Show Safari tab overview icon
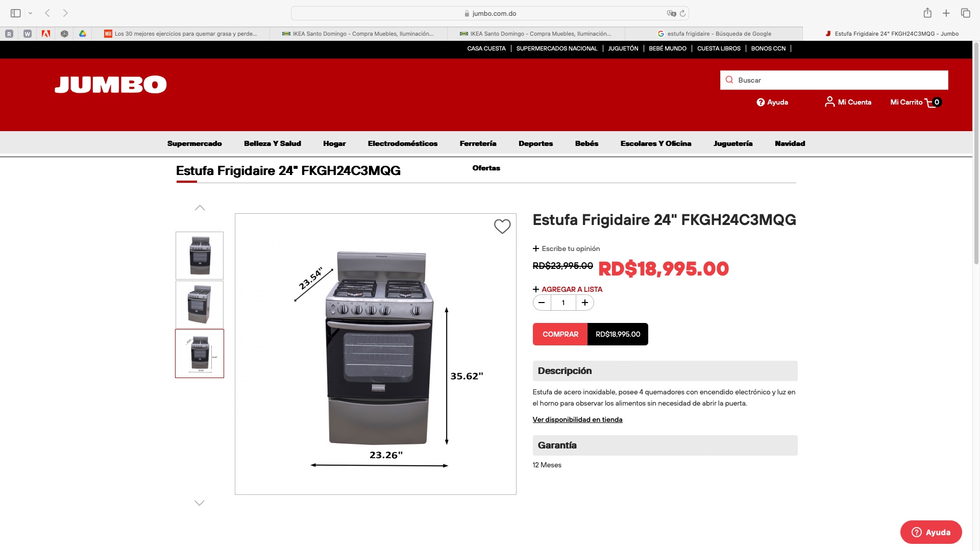 click(x=965, y=13)
